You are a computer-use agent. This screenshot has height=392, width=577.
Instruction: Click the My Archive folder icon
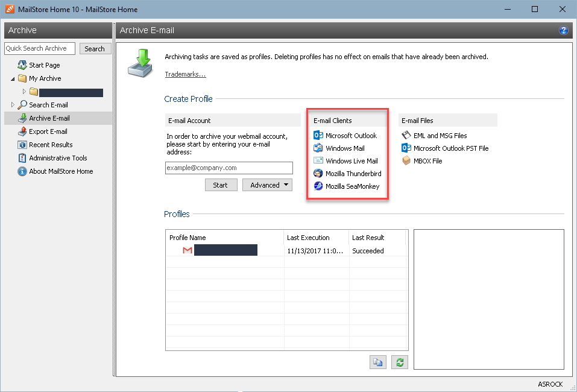tap(22, 78)
